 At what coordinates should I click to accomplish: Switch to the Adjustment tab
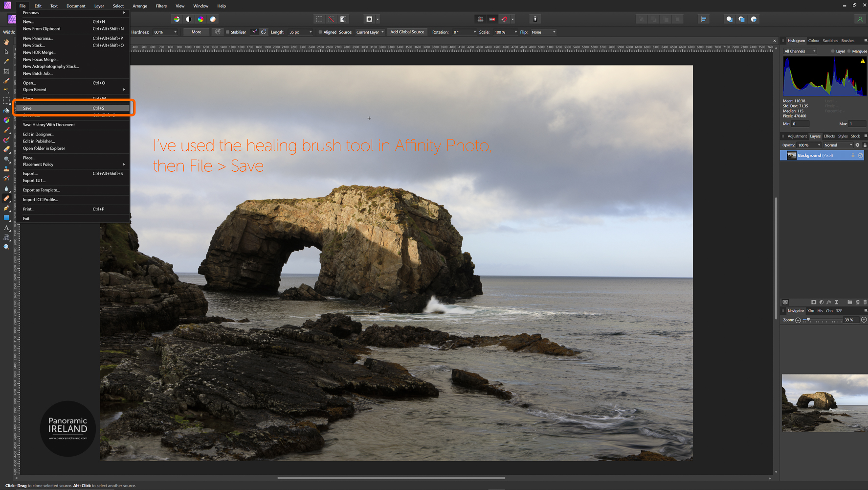(x=797, y=136)
